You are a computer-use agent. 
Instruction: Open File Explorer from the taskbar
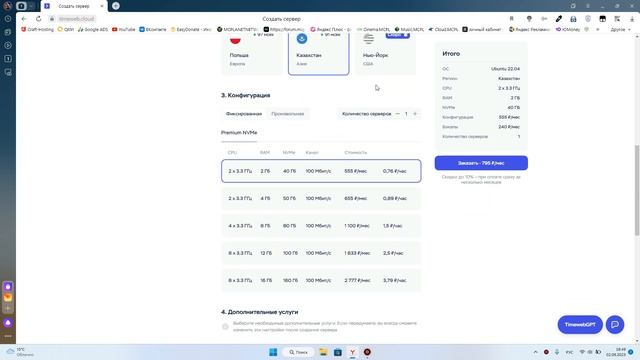click(x=323, y=352)
